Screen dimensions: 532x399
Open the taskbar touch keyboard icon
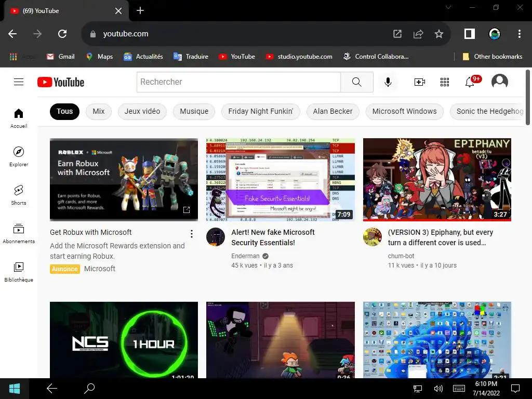coord(459,389)
